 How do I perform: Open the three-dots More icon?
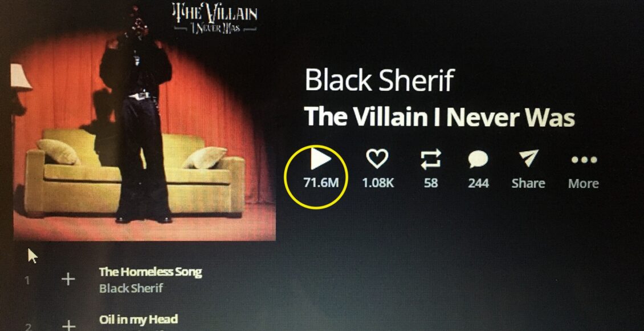tap(584, 160)
